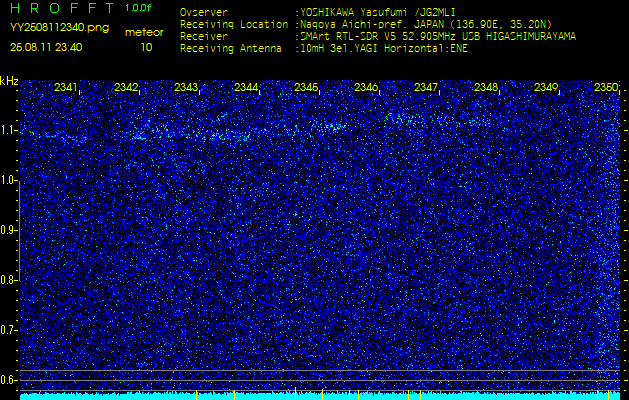Image resolution: width=629 pixels, height=400 pixels.
Task: Click the Ovserver field label
Action: pos(204,13)
